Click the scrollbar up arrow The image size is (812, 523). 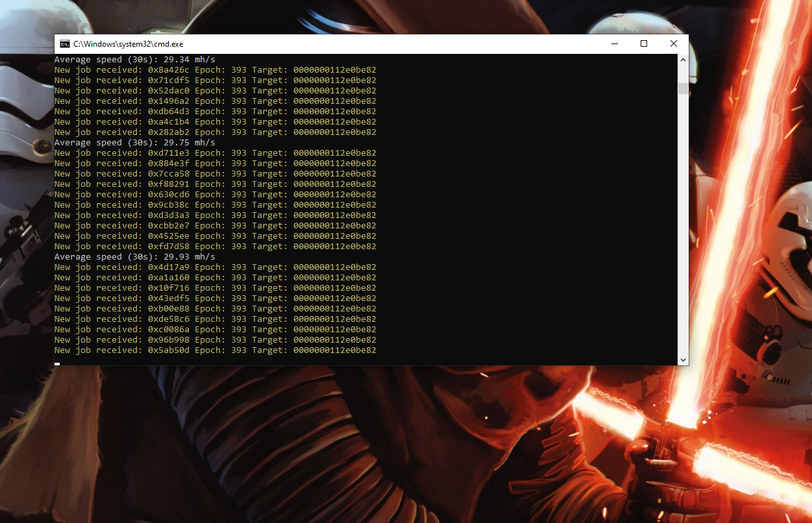[683, 59]
